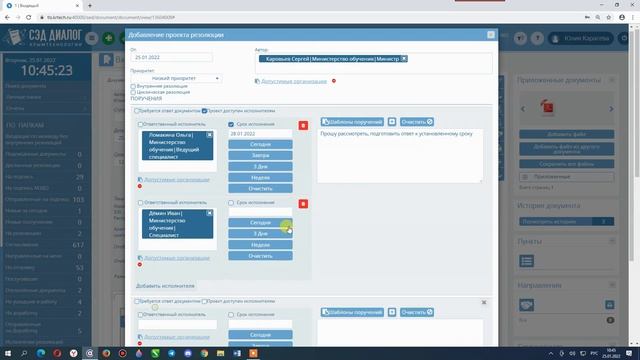This screenshot has width=640, height=360.
Task: Open the Windows Start menu
Action: pos(8,353)
